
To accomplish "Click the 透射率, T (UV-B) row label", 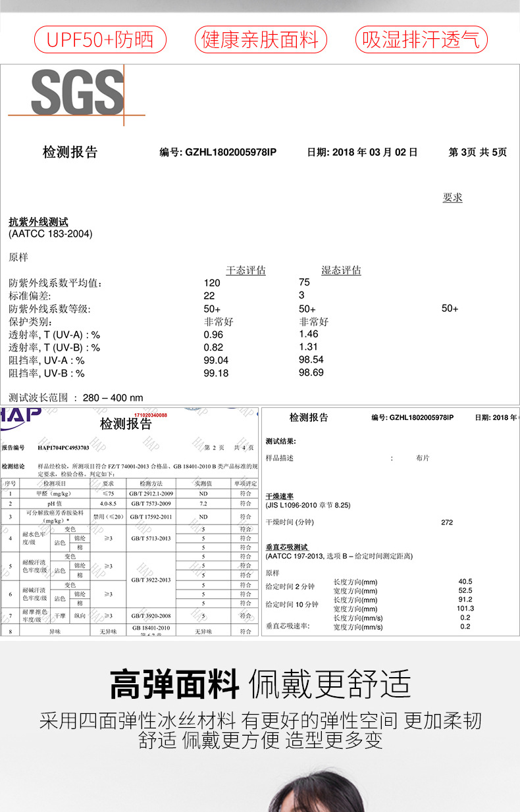I will (54, 347).
